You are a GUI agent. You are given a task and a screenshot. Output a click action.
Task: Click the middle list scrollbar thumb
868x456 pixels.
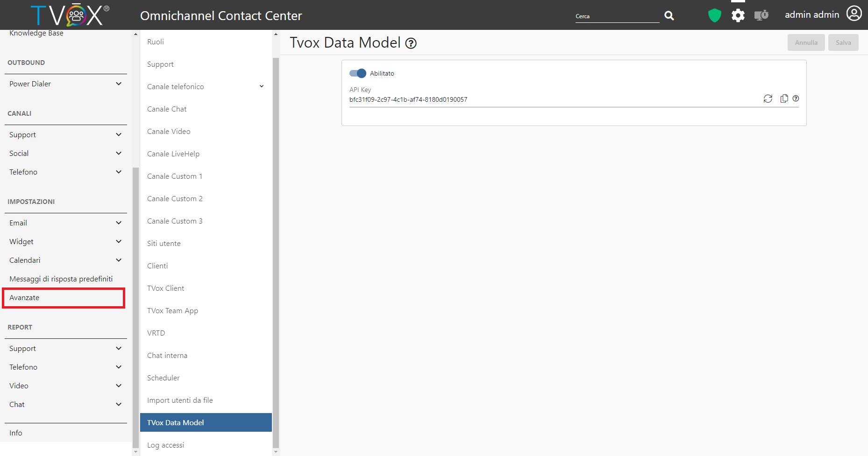276,253
